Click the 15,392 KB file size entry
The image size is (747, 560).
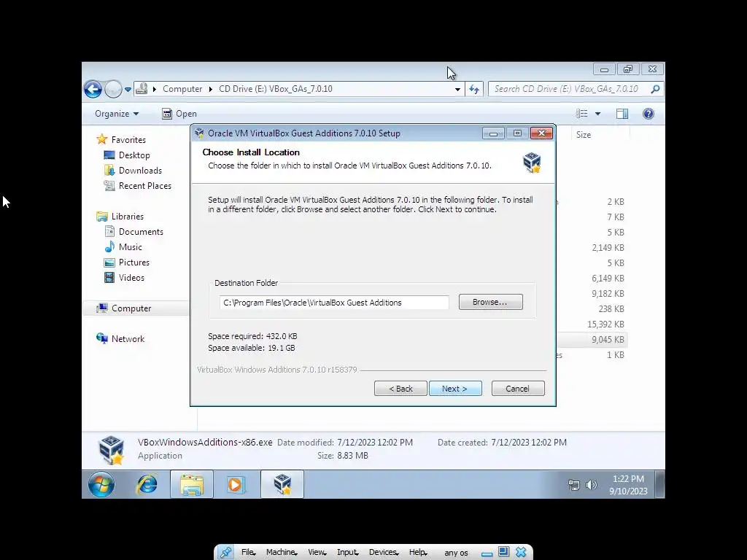click(x=605, y=324)
